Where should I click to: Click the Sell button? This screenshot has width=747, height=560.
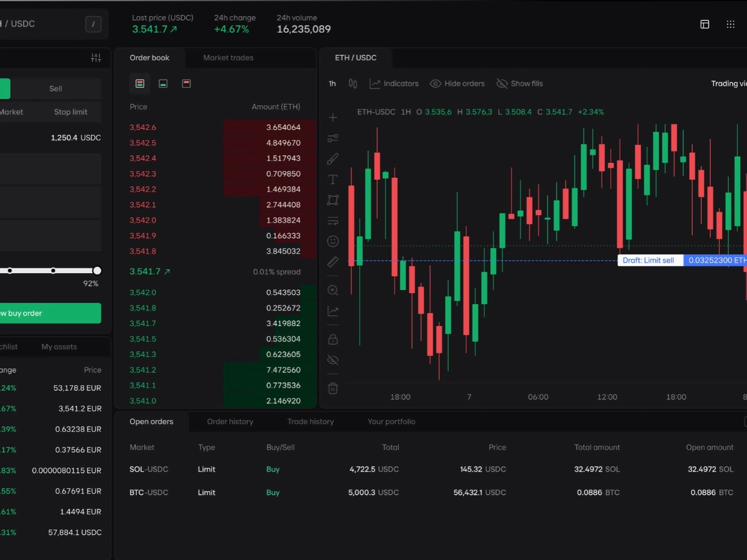click(55, 88)
